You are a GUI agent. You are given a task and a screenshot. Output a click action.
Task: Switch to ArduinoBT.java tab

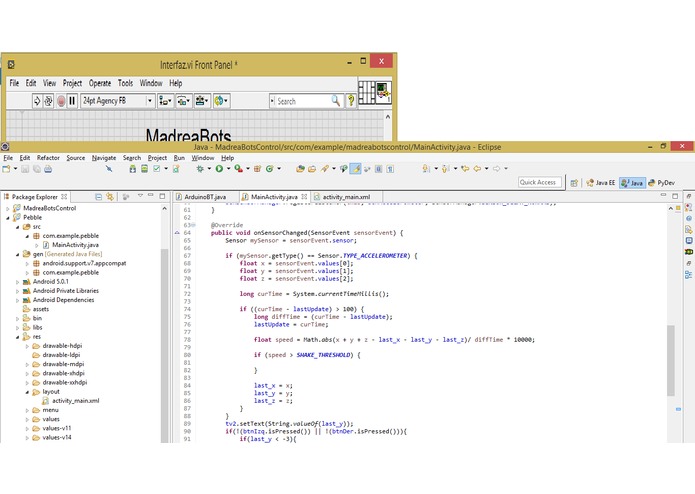pos(205,197)
